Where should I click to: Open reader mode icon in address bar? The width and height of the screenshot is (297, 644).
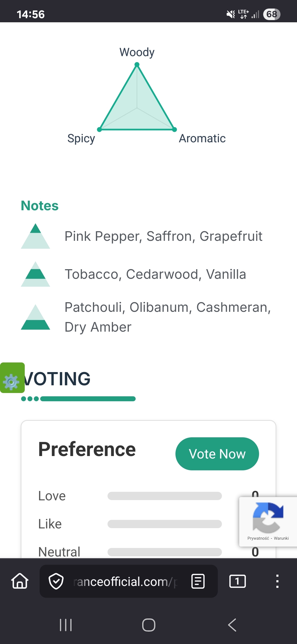(198, 581)
